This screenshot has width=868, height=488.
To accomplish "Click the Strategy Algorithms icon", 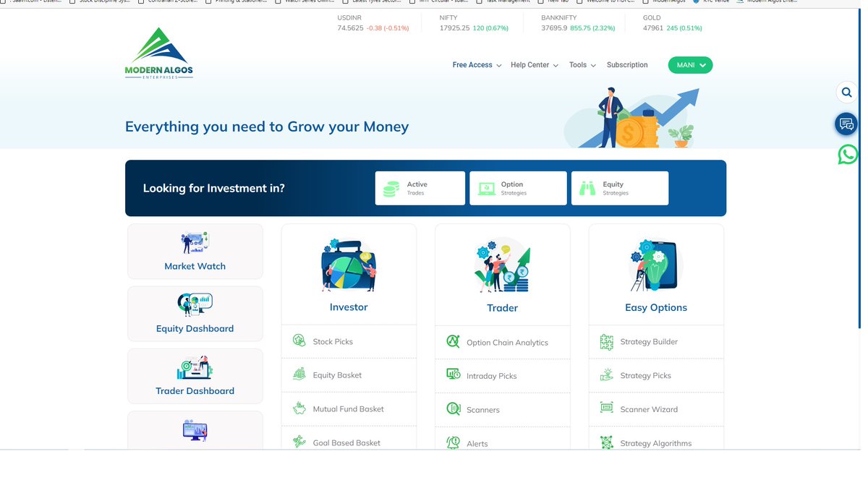I will click(606, 442).
